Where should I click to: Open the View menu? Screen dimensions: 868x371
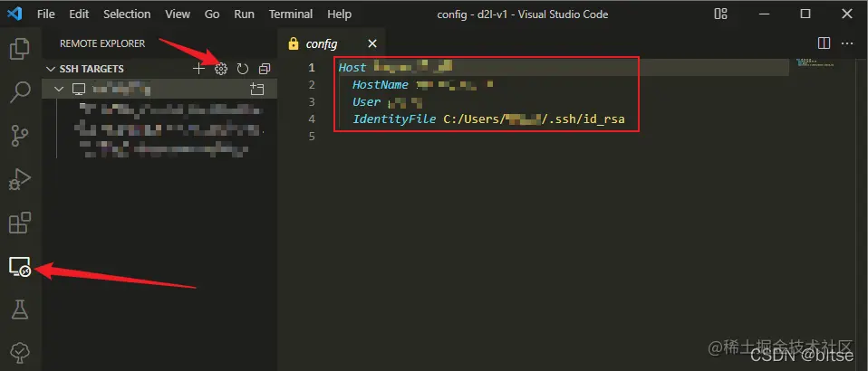pyautogui.click(x=178, y=14)
